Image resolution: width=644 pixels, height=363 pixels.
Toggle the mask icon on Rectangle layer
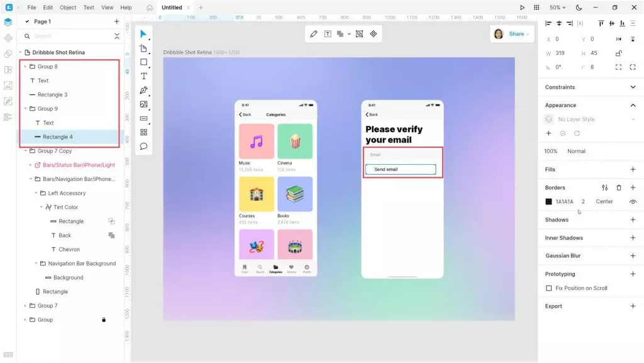coord(111,221)
